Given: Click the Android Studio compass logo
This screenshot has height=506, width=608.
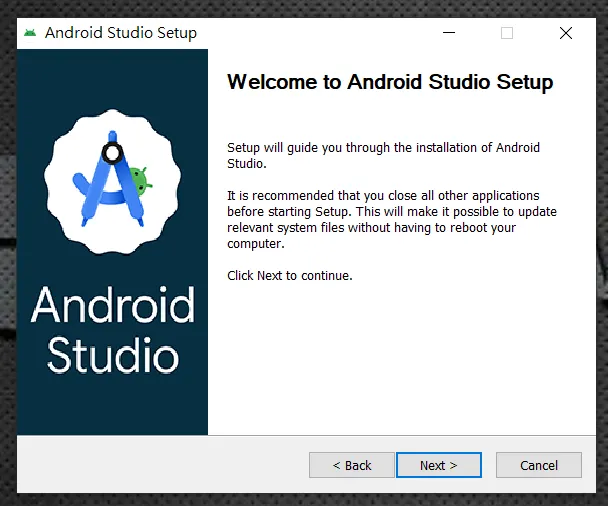Looking at the screenshot, I should (112, 181).
